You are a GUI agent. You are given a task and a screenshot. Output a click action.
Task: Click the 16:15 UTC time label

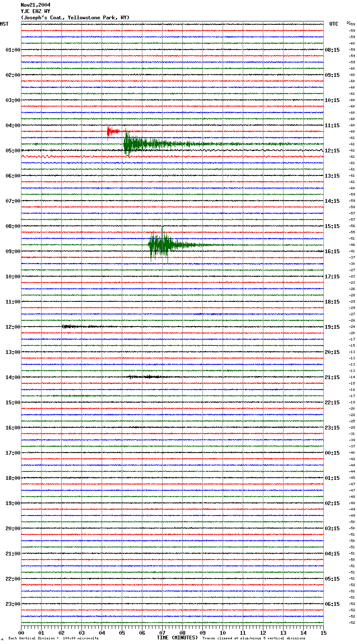point(332,251)
